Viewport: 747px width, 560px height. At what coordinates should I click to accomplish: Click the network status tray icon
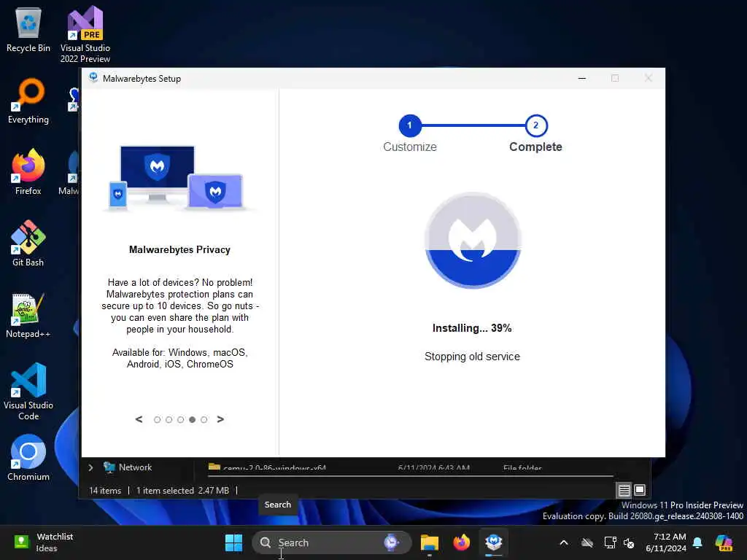(x=609, y=542)
